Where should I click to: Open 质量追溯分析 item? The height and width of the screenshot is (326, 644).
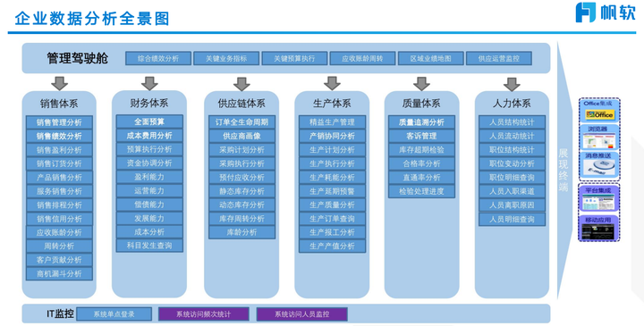pos(422,122)
